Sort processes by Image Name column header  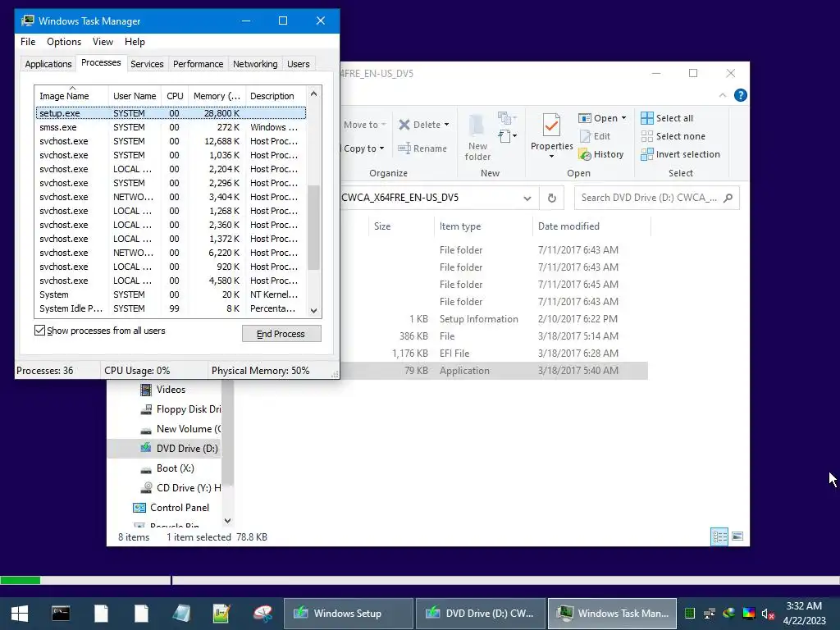pos(71,96)
